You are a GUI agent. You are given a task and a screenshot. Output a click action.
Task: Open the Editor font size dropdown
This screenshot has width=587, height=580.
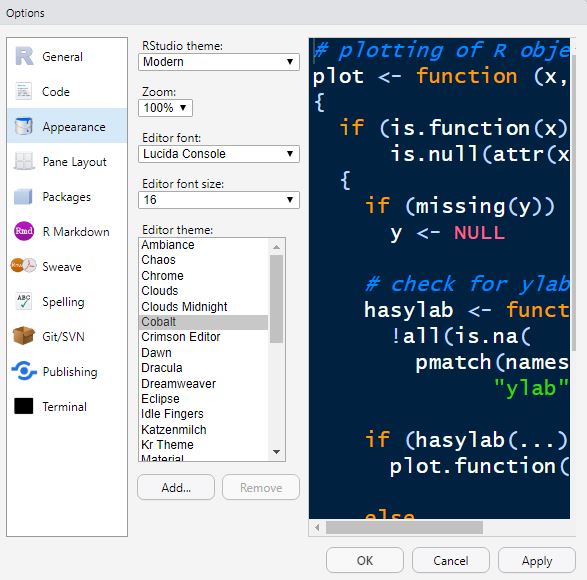tap(219, 200)
